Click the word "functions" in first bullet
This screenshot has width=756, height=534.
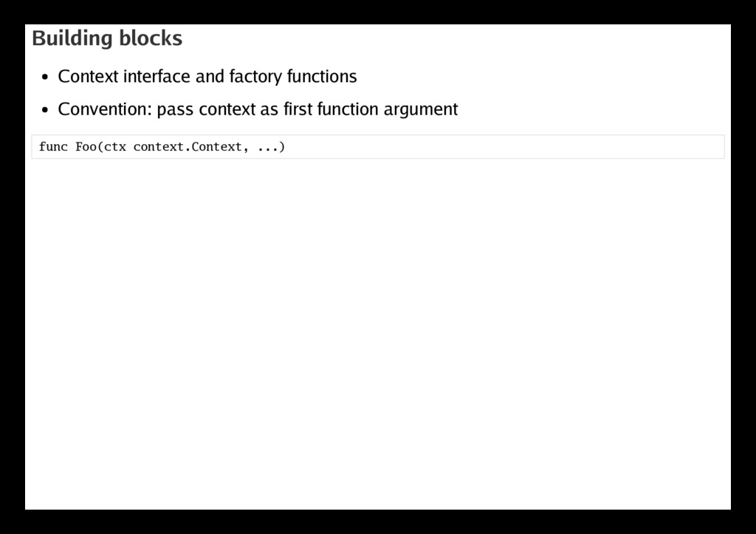click(322, 76)
